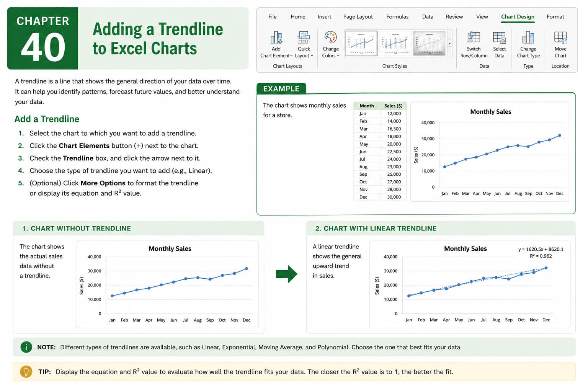Image resolution: width=588 pixels, height=392 pixels.
Task: Click the Oct cell in the Month column
Action: pos(367,182)
